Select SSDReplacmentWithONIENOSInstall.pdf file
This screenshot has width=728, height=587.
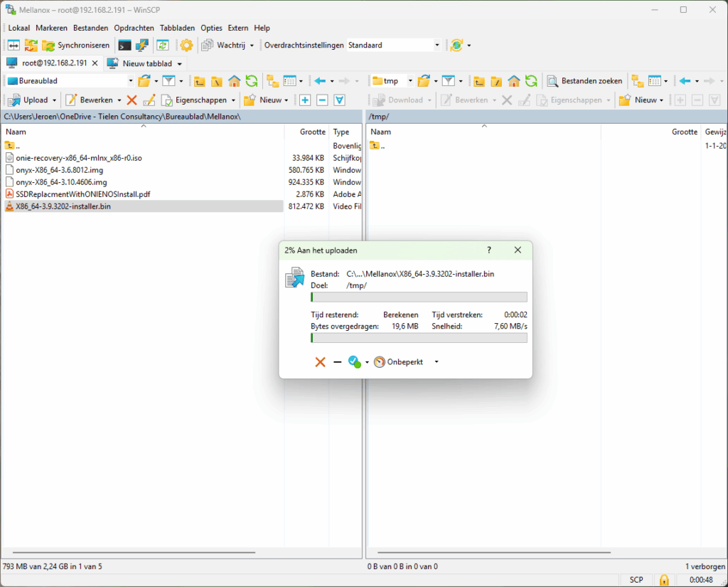[83, 194]
